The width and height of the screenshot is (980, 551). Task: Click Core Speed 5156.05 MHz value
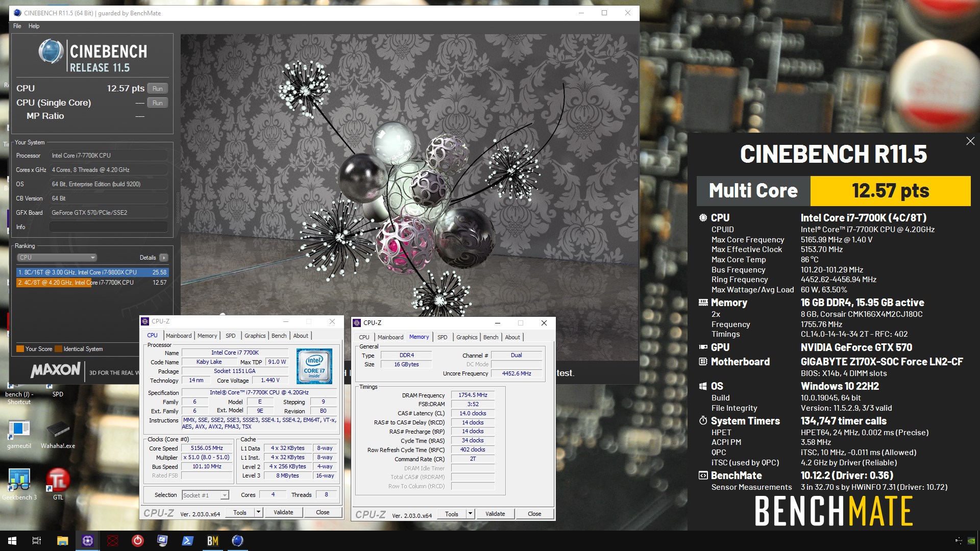[x=207, y=448]
